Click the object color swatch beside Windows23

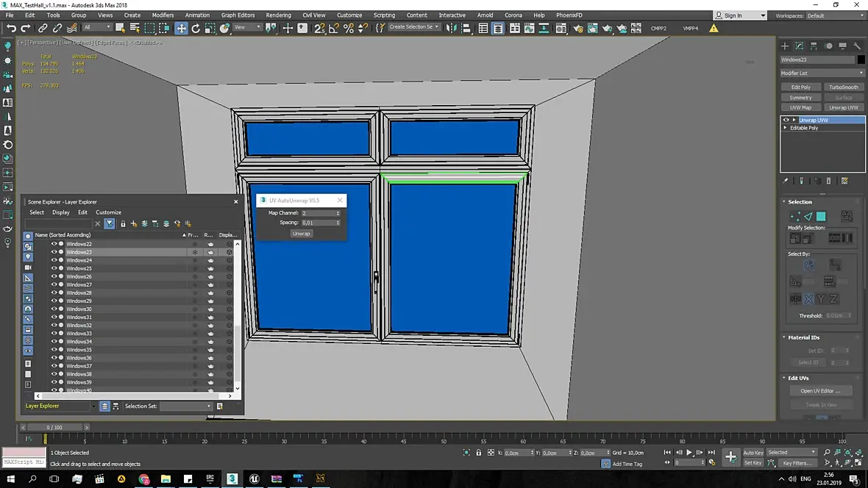pos(861,60)
